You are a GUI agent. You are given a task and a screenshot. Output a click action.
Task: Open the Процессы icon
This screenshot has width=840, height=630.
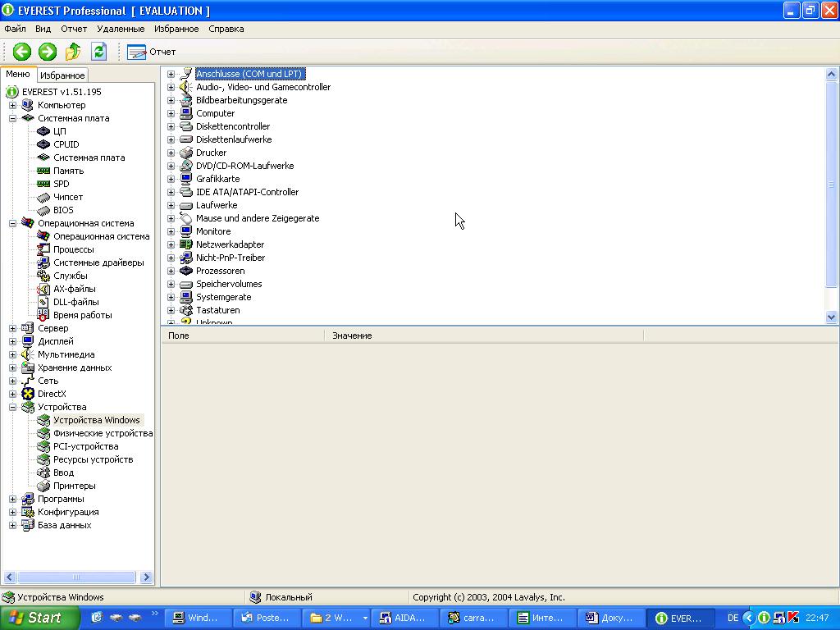(x=43, y=249)
